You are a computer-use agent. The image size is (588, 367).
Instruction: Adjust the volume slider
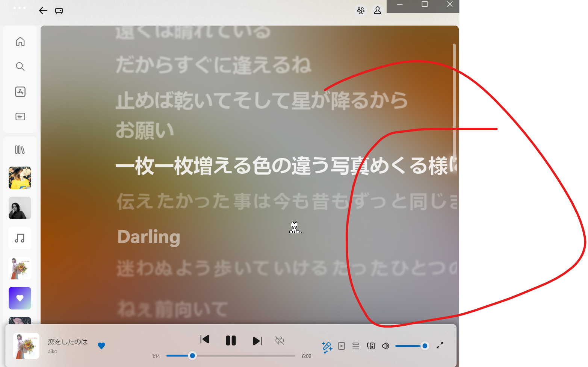pyautogui.click(x=412, y=346)
